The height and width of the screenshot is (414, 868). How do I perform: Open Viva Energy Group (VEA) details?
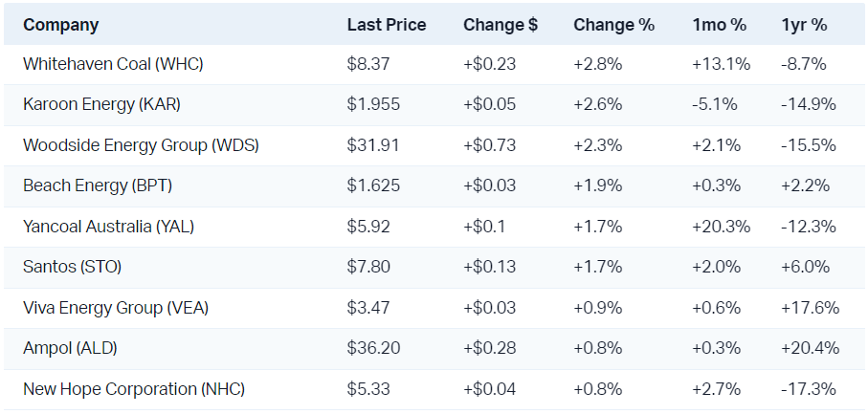(116, 308)
